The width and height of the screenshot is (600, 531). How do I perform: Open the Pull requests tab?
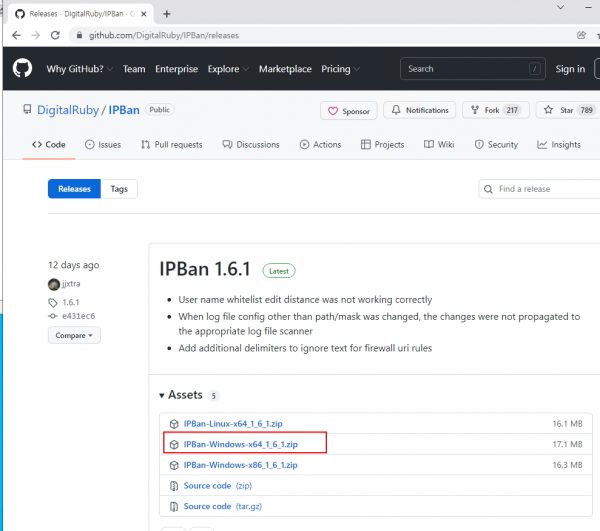[x=171, y=144]
